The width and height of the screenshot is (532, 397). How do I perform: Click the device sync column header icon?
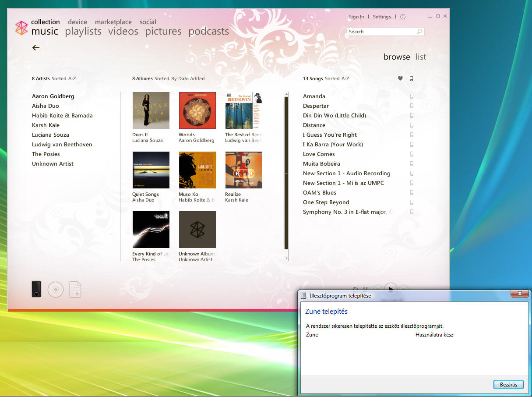click(411, 79)
